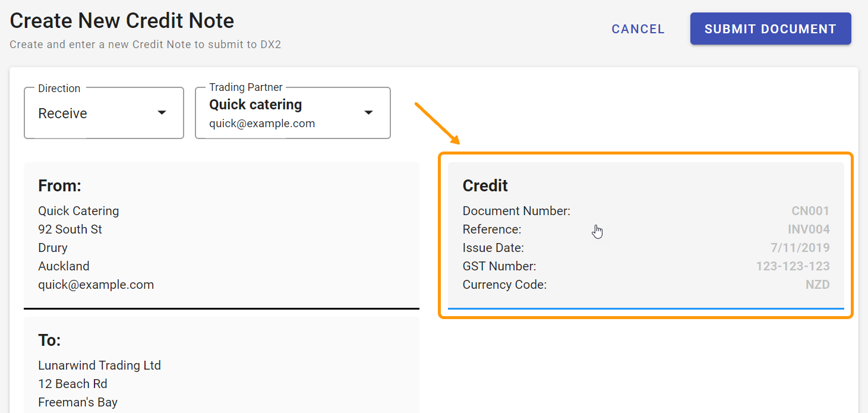Click the Create New Credit Note heading
Image resolution: width=868 pixels, height=413 pixels.
[x=121, y=20]
